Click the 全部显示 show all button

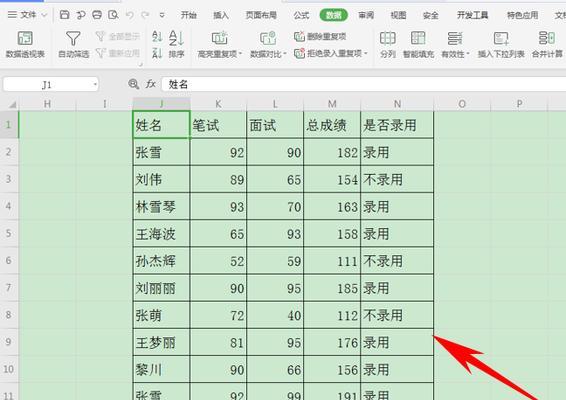click(x=118, y=36)
